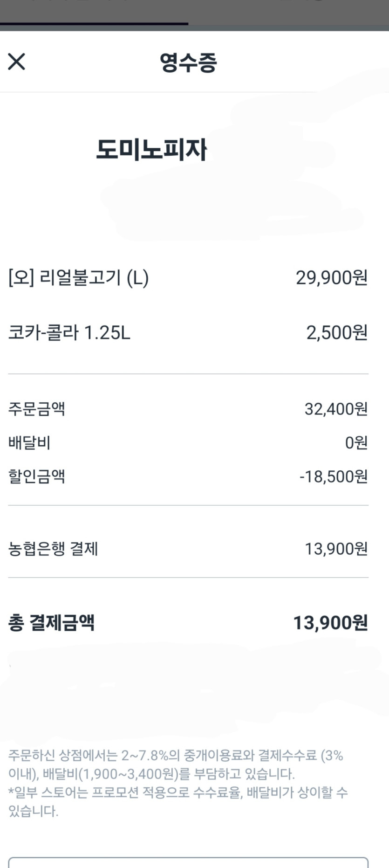Image resolution: width=389 pixels, height=868 pixels.
Task: Tap the dimmed area above the receipt sheet
Action: tap(194, 14)
